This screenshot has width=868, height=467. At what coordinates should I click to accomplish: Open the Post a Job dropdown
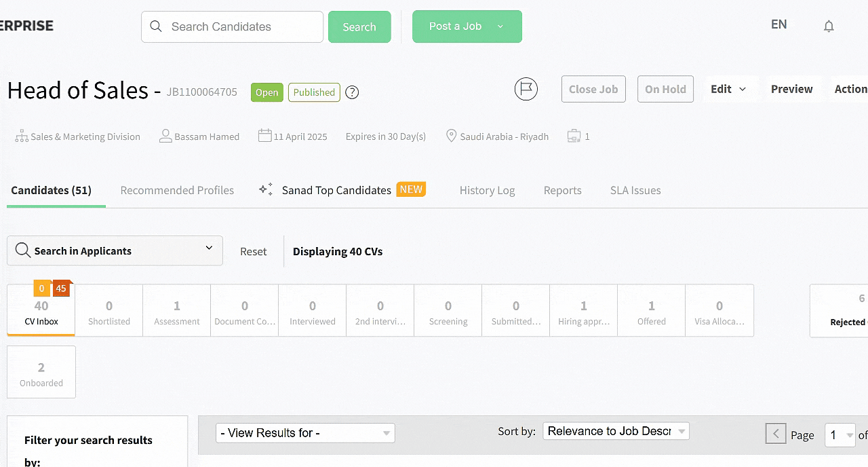point(500,26)
